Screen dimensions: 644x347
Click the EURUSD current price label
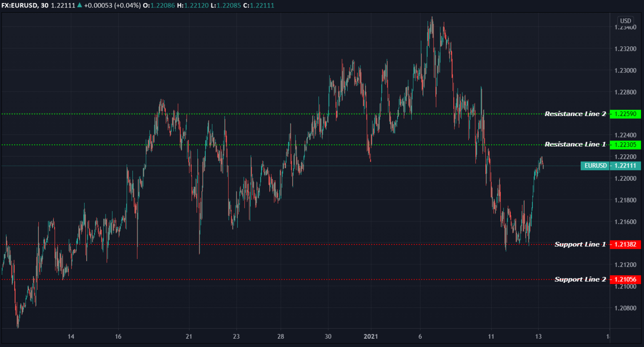(595, 166)
